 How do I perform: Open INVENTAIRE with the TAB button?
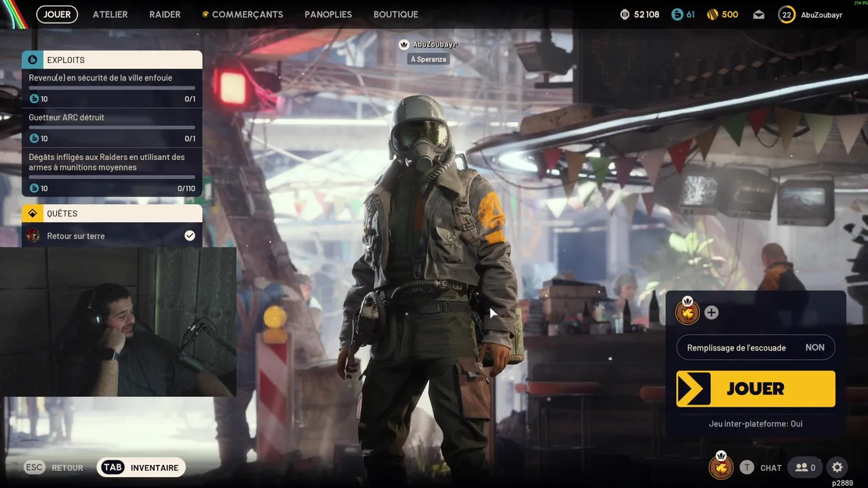click(x=141, y=468)
